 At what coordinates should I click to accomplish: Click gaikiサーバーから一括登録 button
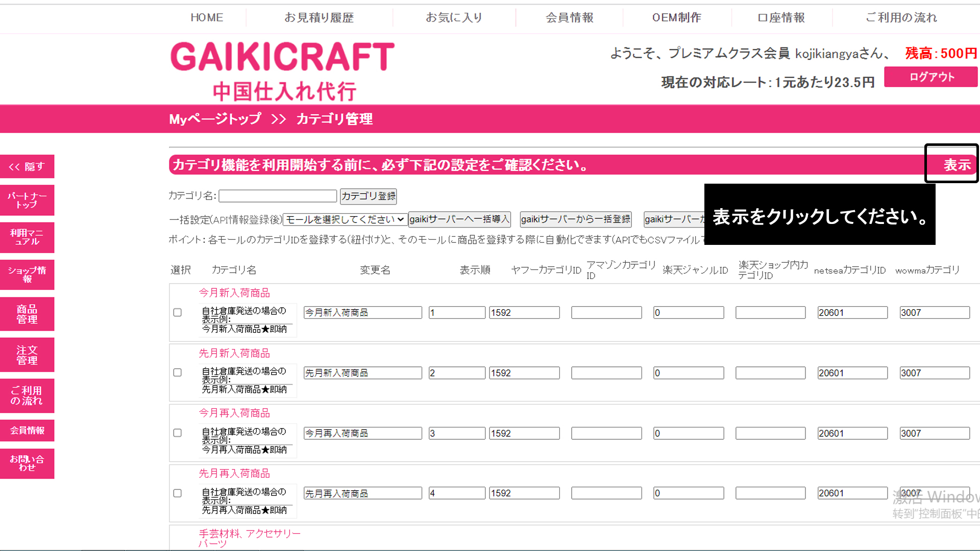[x=575, y=219]
